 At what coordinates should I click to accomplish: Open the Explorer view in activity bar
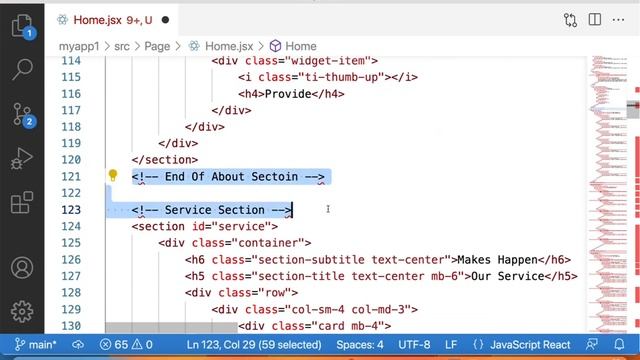[x=22, y=25]
